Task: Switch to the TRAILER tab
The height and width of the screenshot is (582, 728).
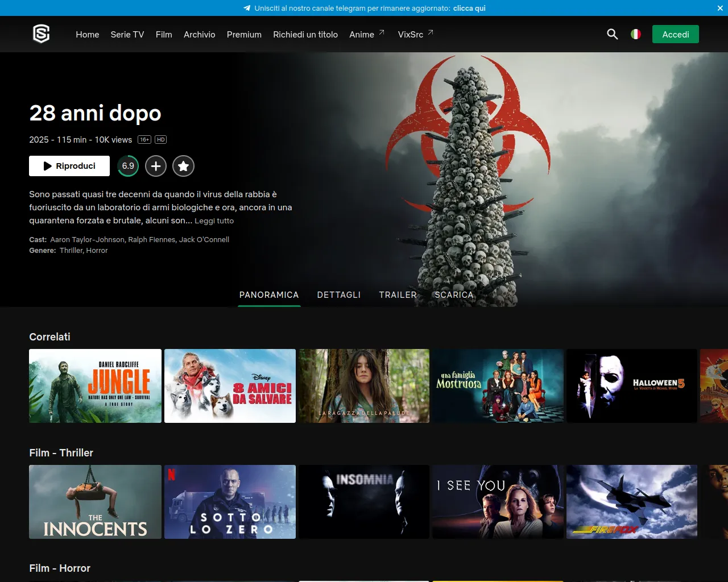Action: [398, 294]
